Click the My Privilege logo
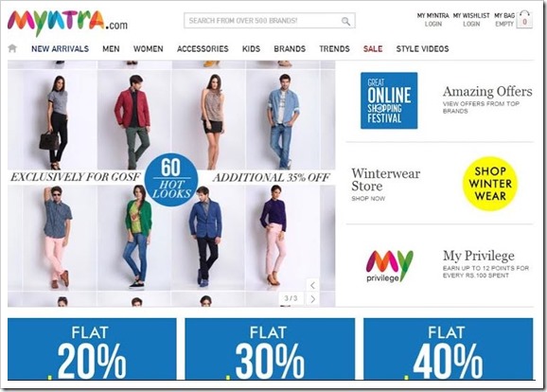This screenshot has width=547, height=392. click(x=389, y=266)
